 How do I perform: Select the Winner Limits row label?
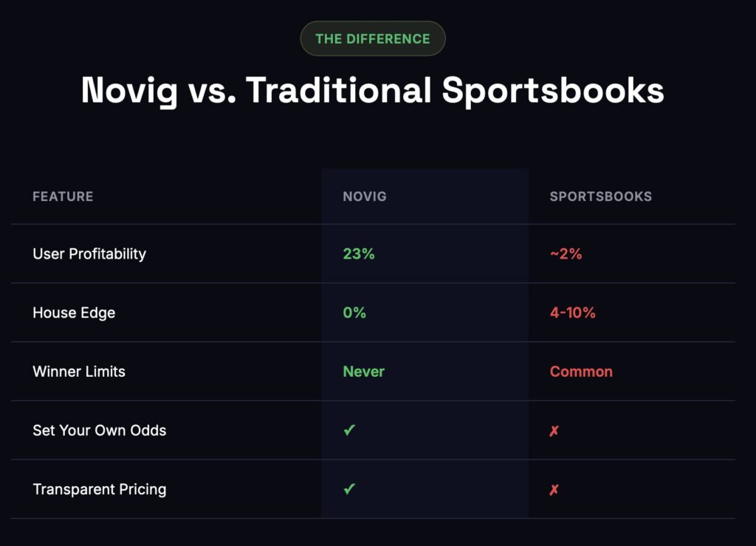(x=78, y=372)
